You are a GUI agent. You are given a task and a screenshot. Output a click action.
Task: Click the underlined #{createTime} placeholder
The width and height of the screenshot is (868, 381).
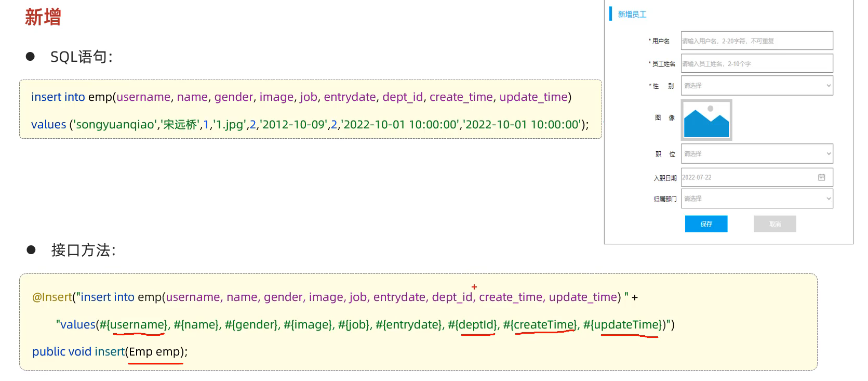click(545, 325)
